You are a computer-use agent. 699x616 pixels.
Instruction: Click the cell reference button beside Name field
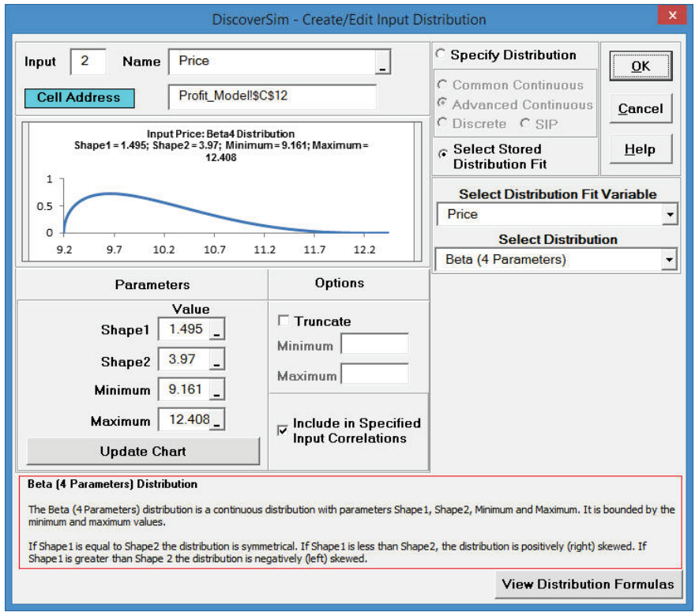[x=382, y=63]
